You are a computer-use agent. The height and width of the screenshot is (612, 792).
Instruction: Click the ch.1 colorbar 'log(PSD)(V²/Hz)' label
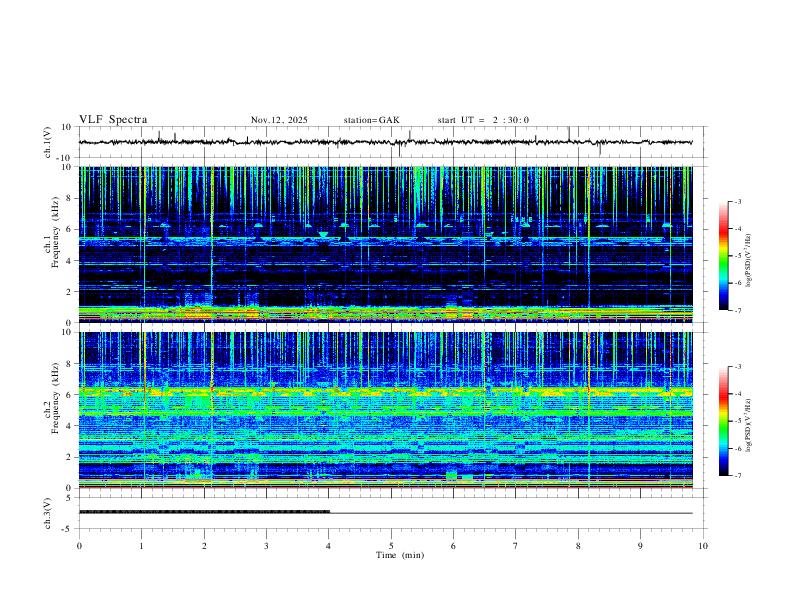pyautogui.click(x=748, y=260)
